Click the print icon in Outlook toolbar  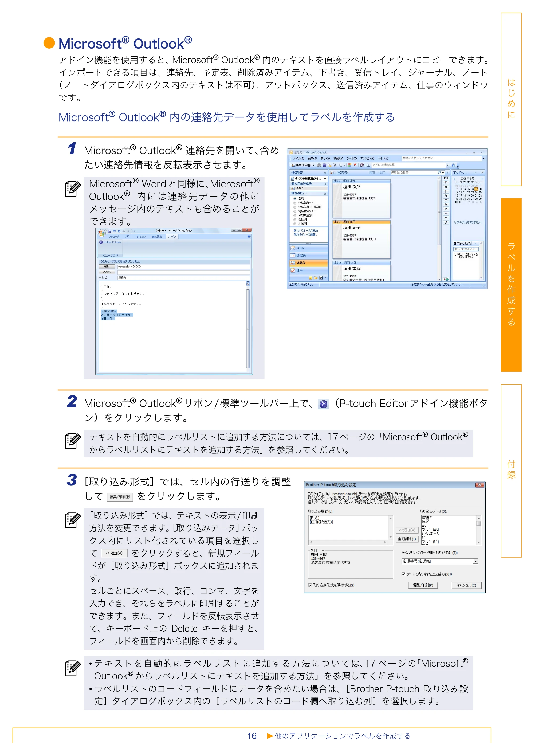[x=319, y=165]
